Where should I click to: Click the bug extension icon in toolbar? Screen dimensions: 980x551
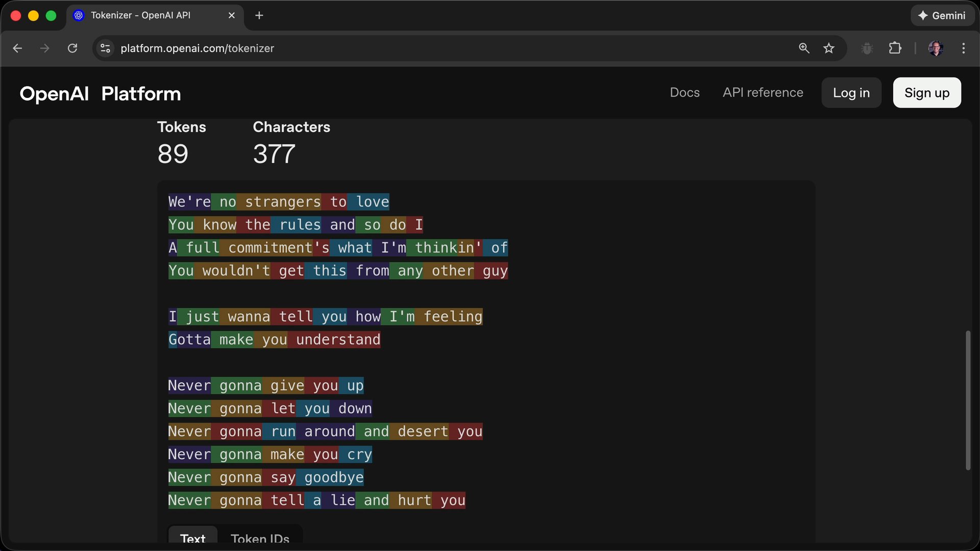[867, 48]
